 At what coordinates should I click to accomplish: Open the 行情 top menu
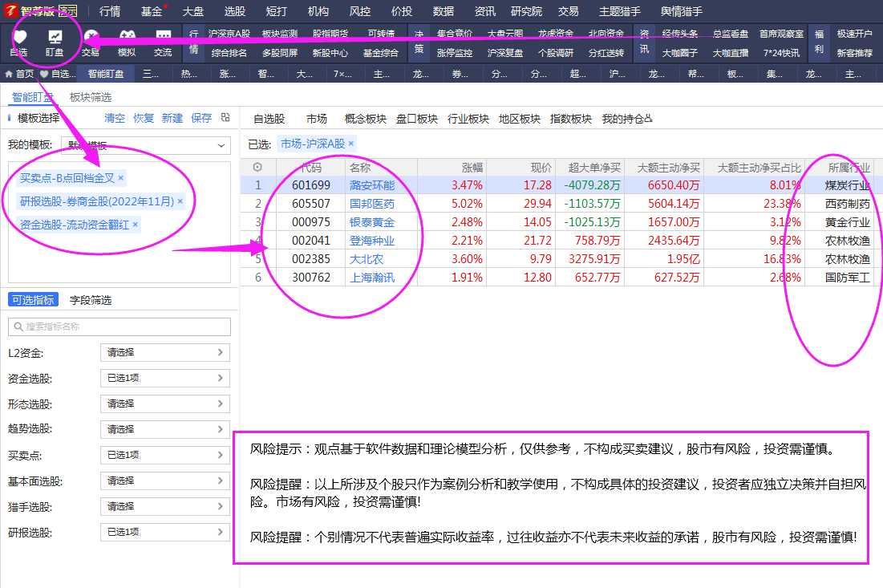coord(110,11)
